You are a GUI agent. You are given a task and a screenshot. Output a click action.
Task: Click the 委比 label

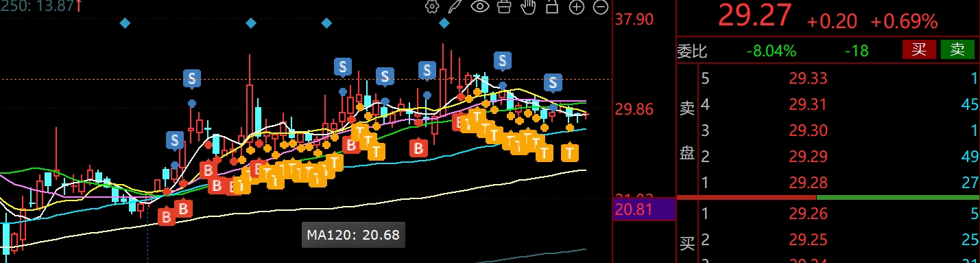pos(692,51)
